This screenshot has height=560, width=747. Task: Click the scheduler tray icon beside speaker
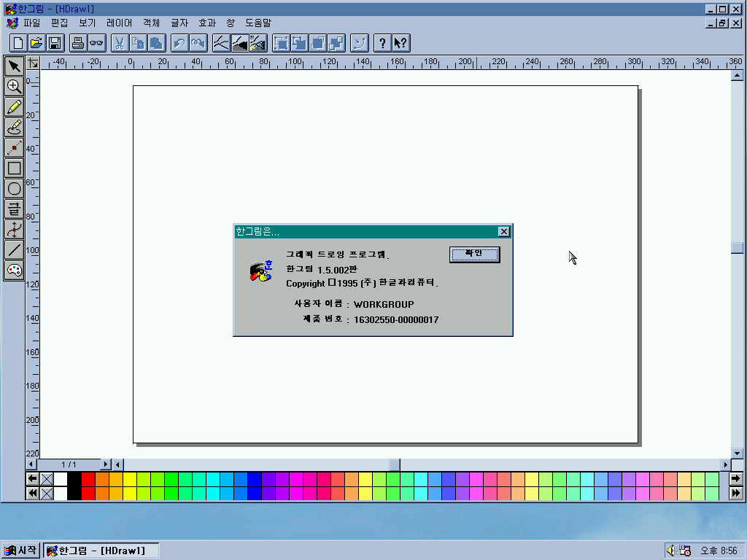pyautogui.click(x=685, y=551)
